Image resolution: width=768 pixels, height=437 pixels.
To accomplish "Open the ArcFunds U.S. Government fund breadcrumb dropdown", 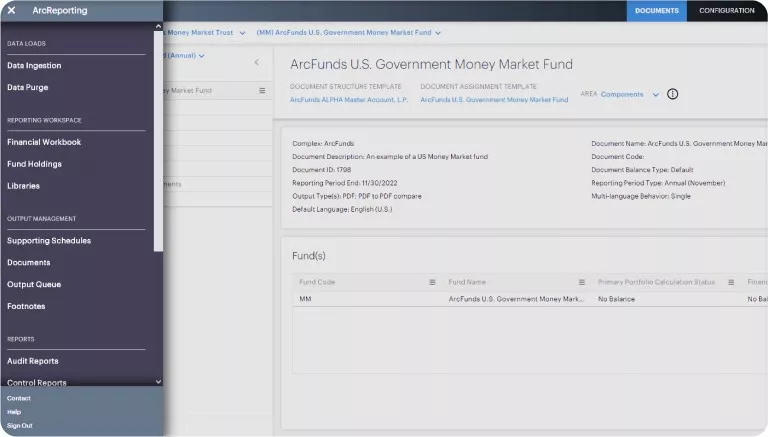I will click(x=438, y=32).
